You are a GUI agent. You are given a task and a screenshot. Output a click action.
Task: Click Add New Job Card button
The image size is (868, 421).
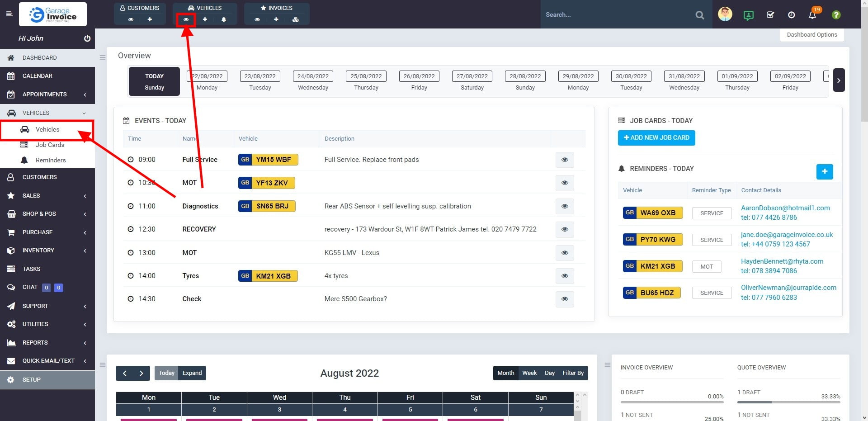click(x=656, y=137)
